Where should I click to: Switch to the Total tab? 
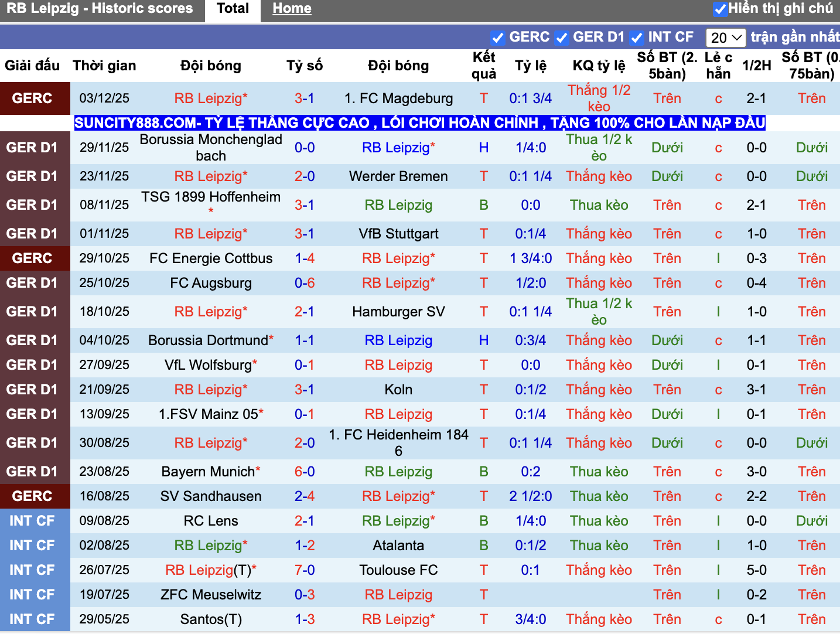pyautogui.click(x=233, y=9)
